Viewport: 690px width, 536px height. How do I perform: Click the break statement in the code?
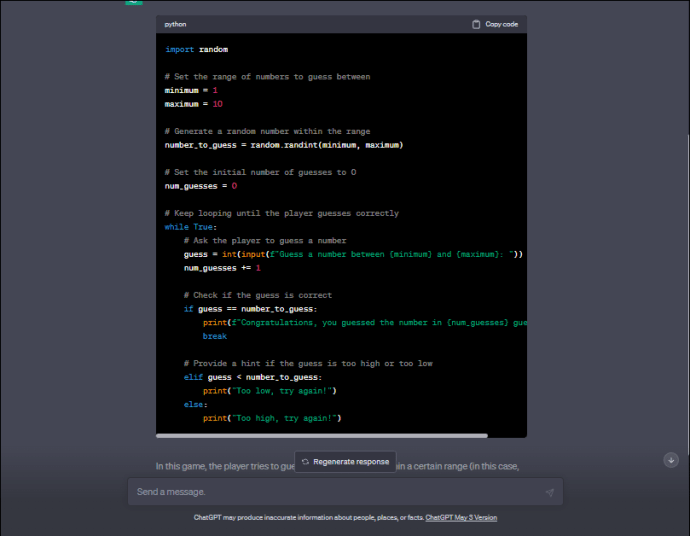[214, 336]
